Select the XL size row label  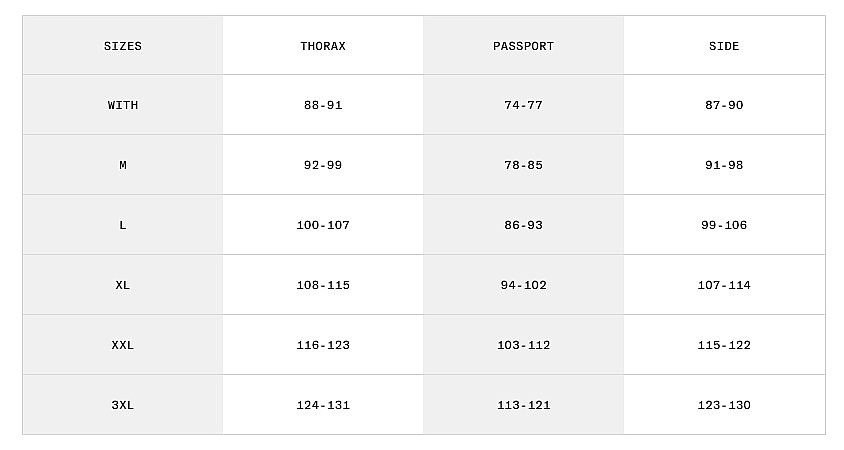pos(123,285)
